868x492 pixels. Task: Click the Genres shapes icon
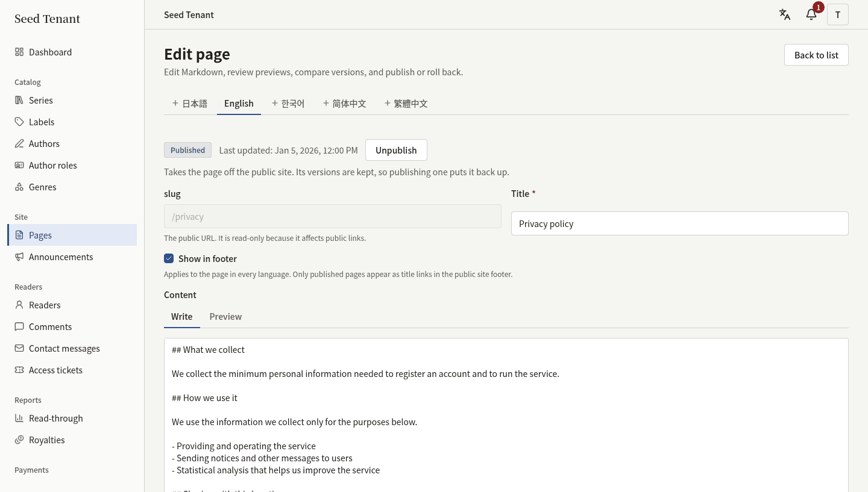19,187
